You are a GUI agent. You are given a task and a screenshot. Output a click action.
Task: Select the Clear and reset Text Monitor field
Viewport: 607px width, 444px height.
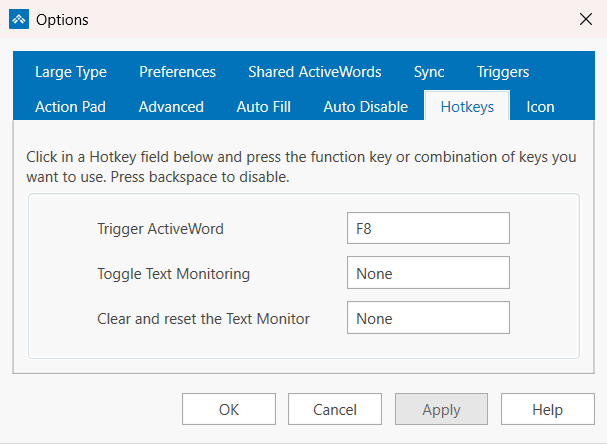428,317
